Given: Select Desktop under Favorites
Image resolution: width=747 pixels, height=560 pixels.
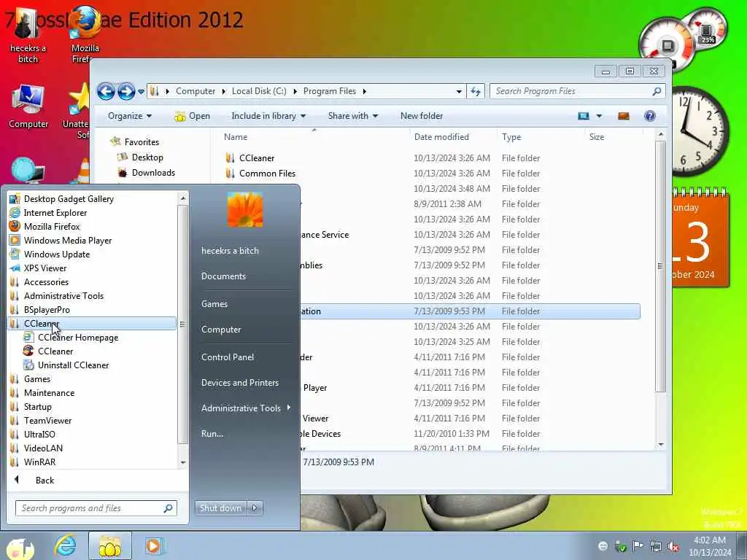Looking at the screenshot, I should (147, 157).
